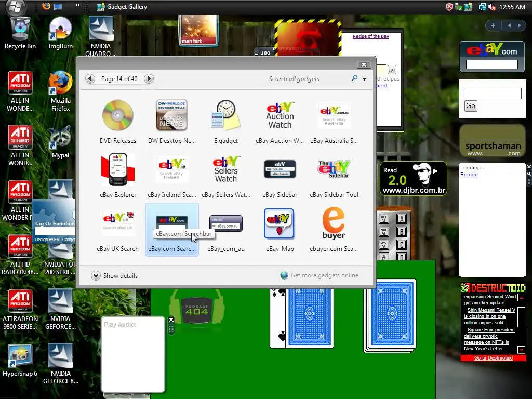Open Square Enix president NFT headline

[488, 339]
